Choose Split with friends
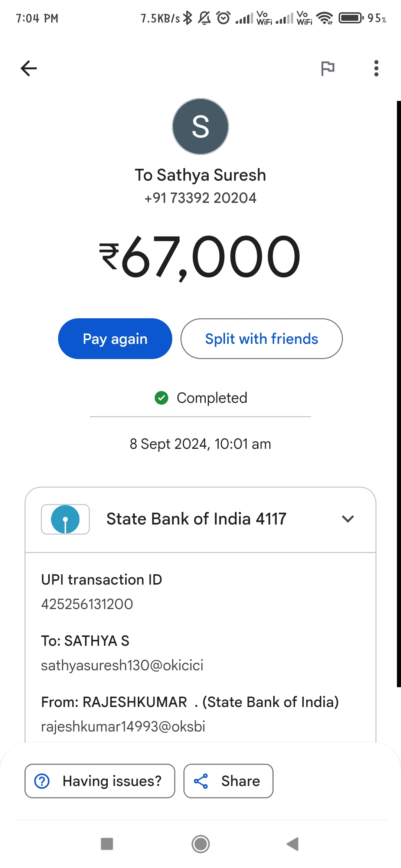 click(261, 339)
